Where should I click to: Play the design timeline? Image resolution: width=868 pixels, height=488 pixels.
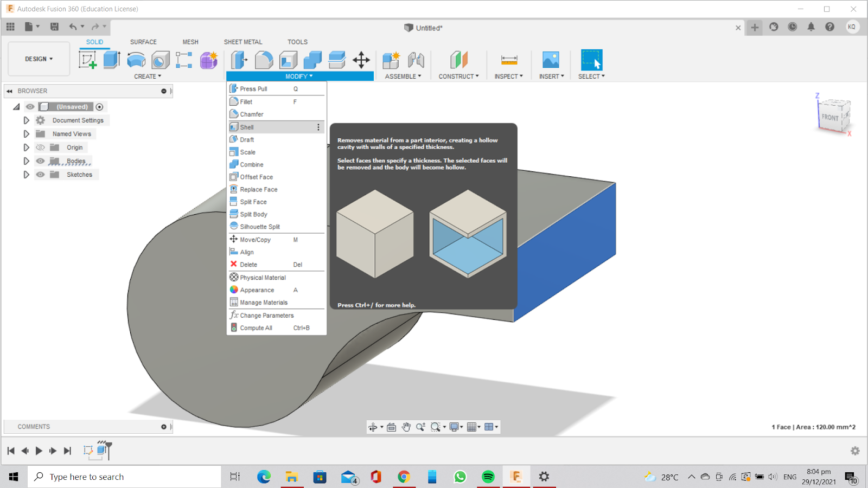39,451
